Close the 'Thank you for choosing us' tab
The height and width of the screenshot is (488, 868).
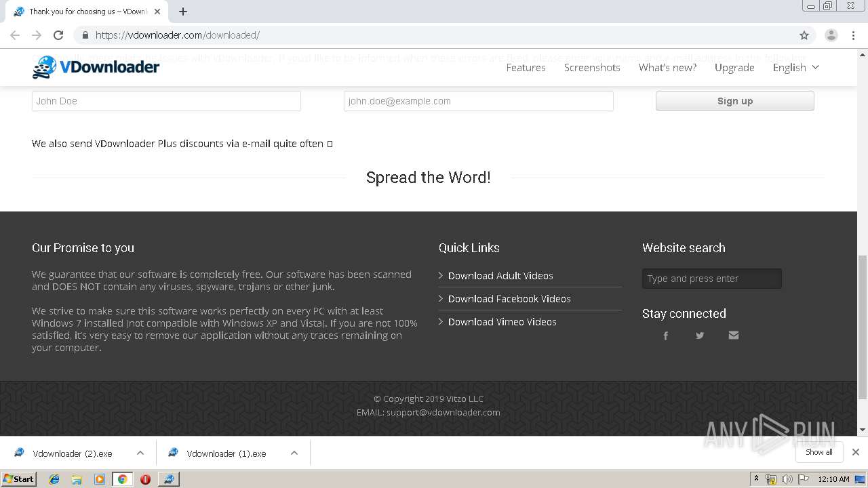point(157,12)
